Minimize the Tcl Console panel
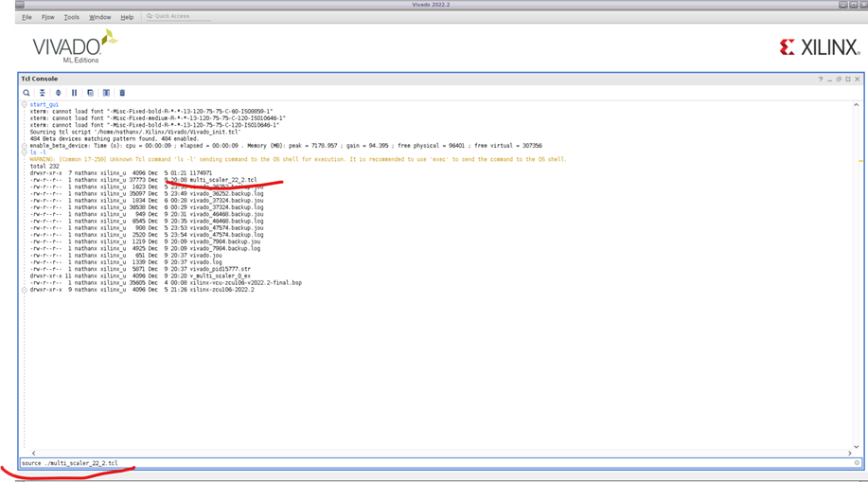The height and width of the screenshot is (482, 868). click(x=829, y=79)
